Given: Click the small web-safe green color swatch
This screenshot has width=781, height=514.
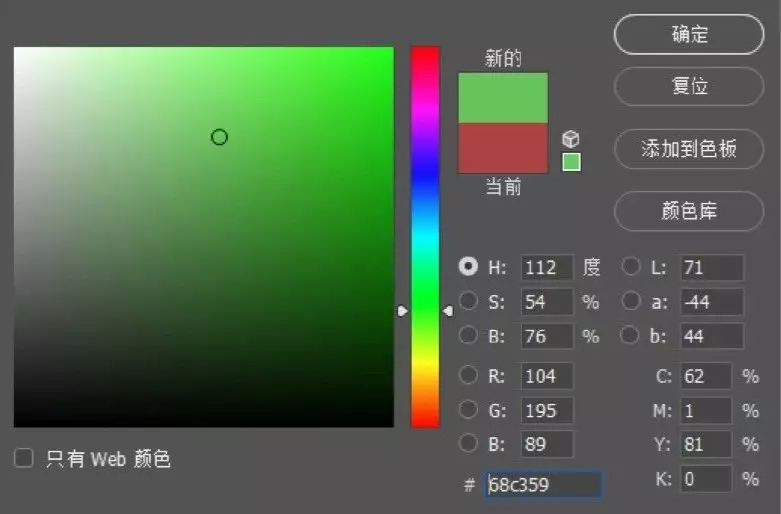Looking at the screenshot, I should tap(571, 162).
